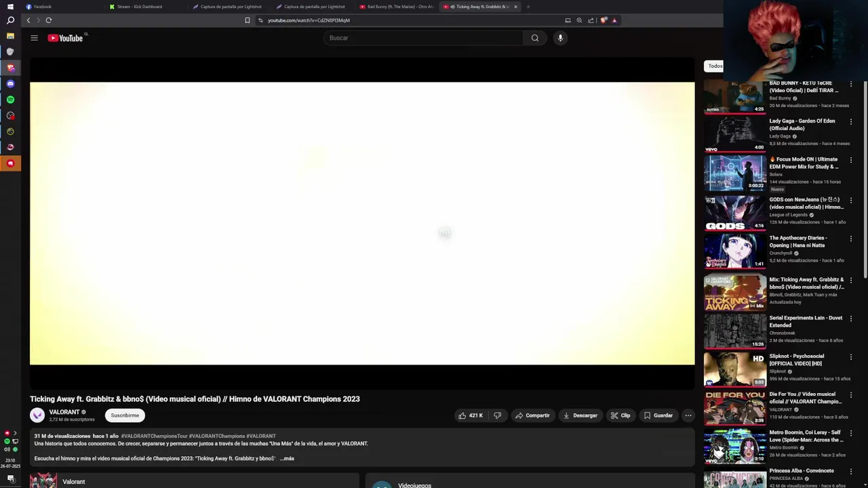The image size is (868, 488).
Task: Reload the YouTube page
Action: (x=49, y=20)
